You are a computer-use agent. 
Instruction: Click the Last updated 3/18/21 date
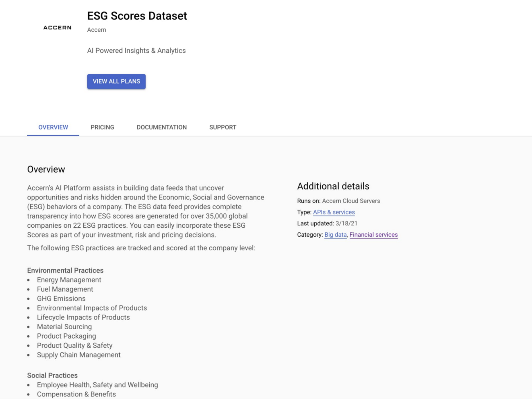coord(346,223)
